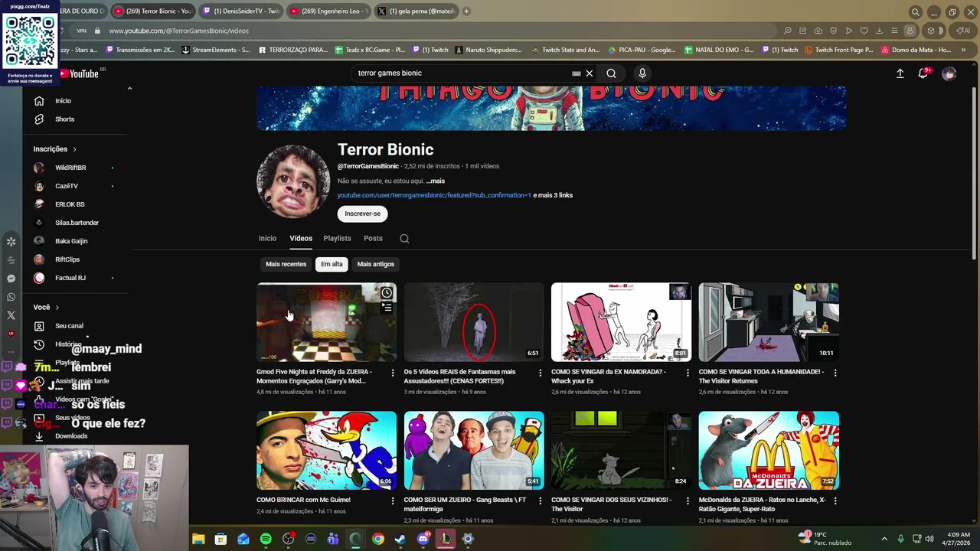This screenshot has height=551, width=980.
Task: Clear the search query with X
Action: point(590,73)
